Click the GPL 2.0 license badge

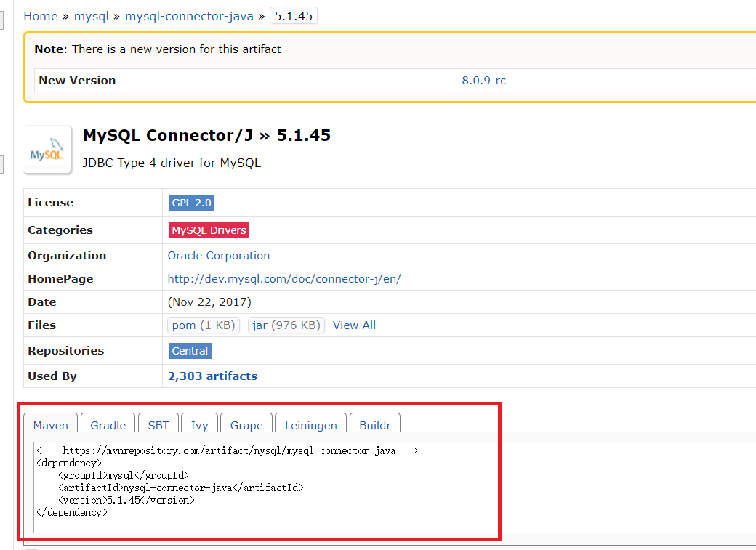[x=191, y=203]
